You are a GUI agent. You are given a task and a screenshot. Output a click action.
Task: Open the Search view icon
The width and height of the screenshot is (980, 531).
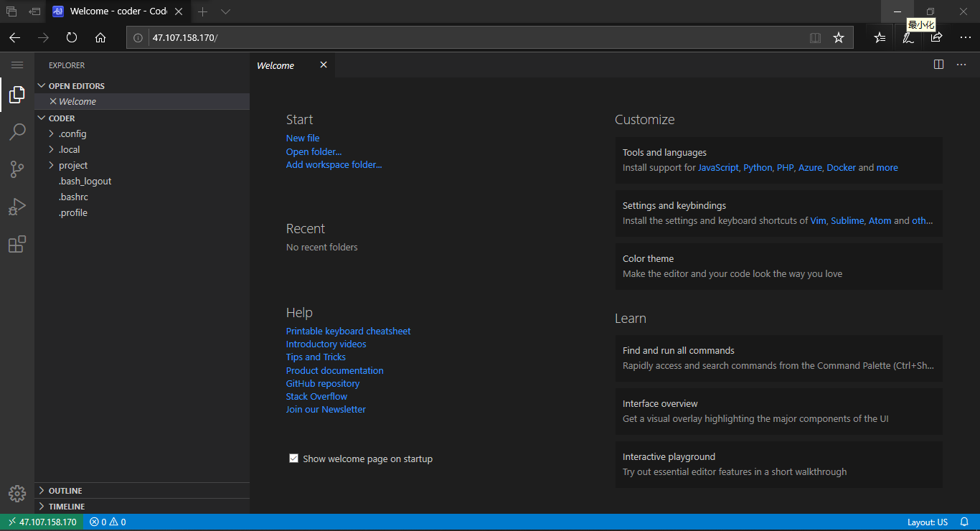17,132
